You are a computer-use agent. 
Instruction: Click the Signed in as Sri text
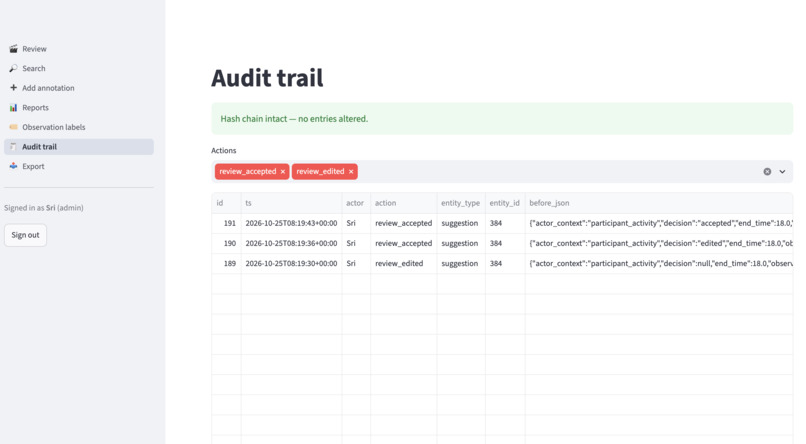pos(44,208)
